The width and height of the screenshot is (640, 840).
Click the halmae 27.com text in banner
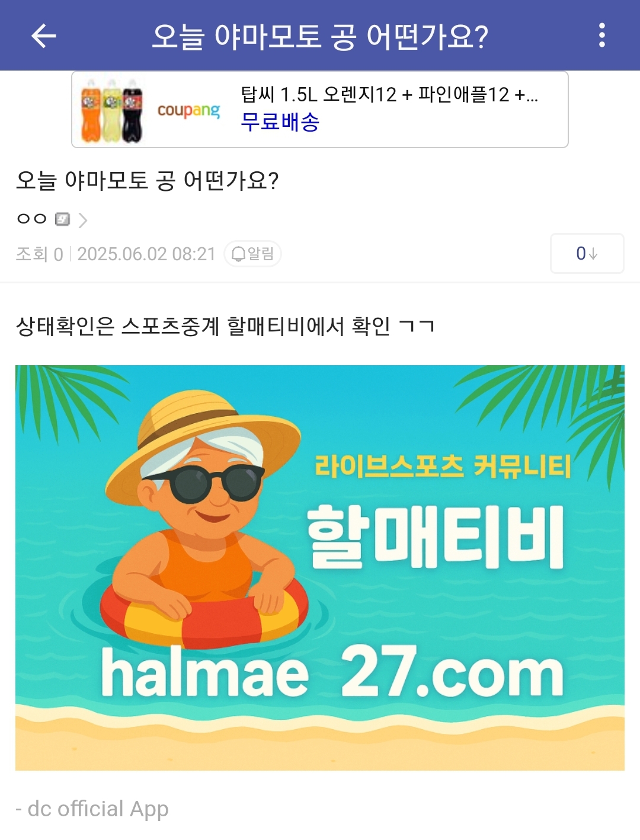(332, 672)
